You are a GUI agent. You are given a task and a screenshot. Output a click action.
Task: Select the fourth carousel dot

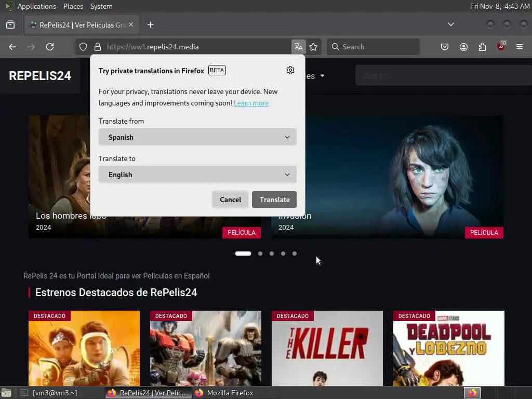[283, 254]
